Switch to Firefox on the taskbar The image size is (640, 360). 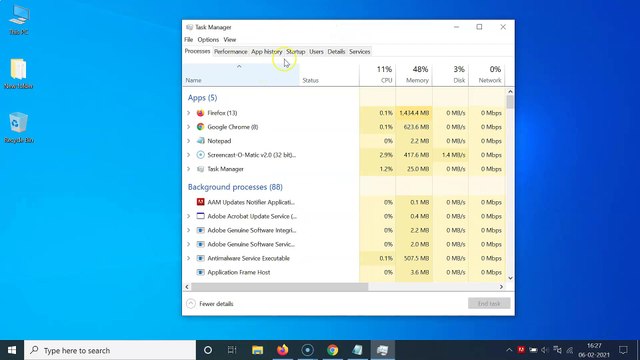(282, 350)
